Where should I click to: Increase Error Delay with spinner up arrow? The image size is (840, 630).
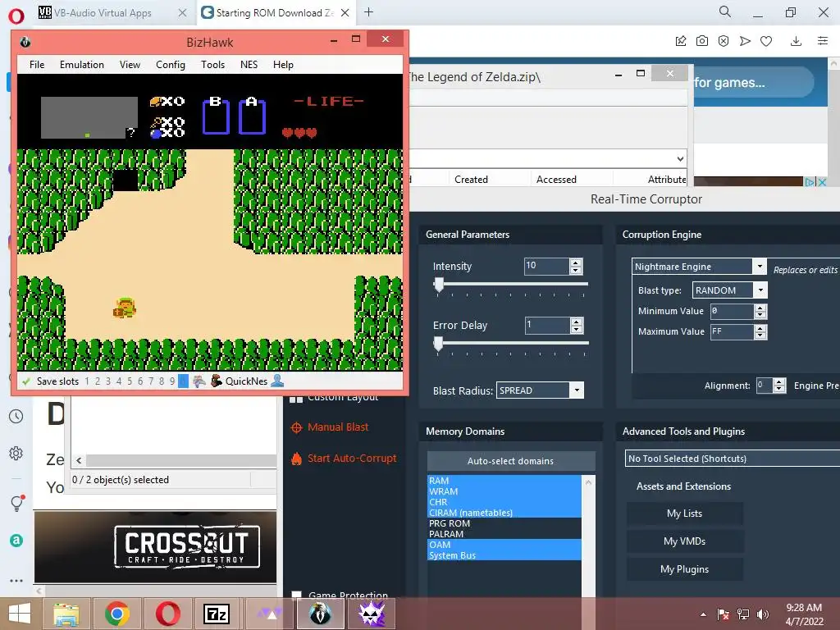(577, 322)
